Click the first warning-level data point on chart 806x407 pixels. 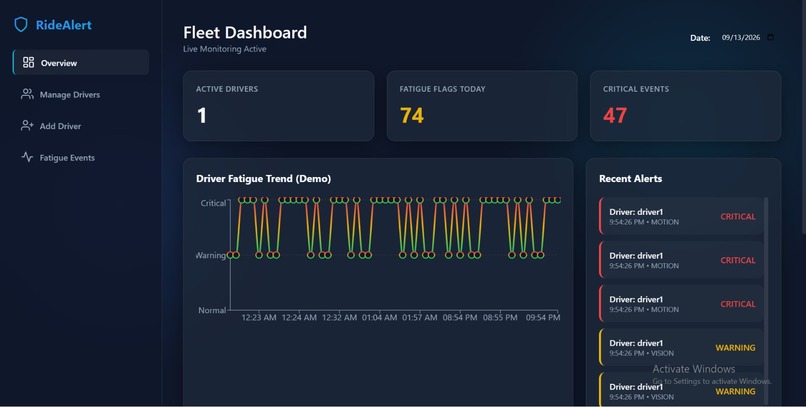coord(230,255)
